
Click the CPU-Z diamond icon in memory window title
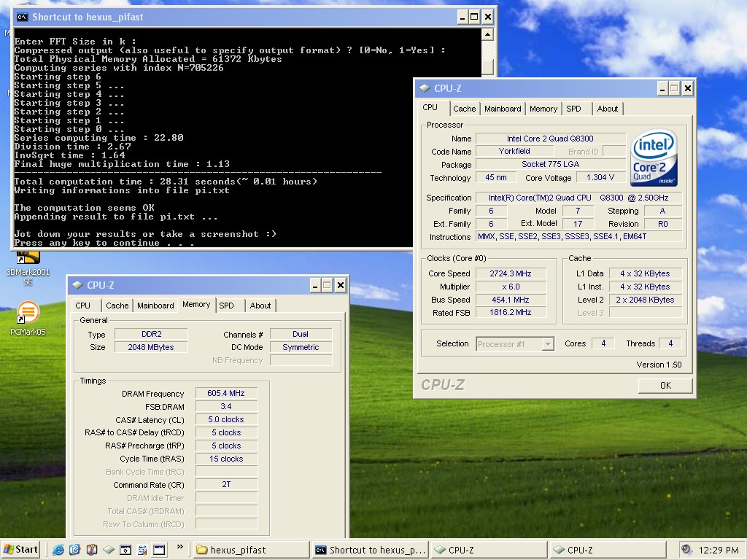pyautogui.click(x=77, y=285)
